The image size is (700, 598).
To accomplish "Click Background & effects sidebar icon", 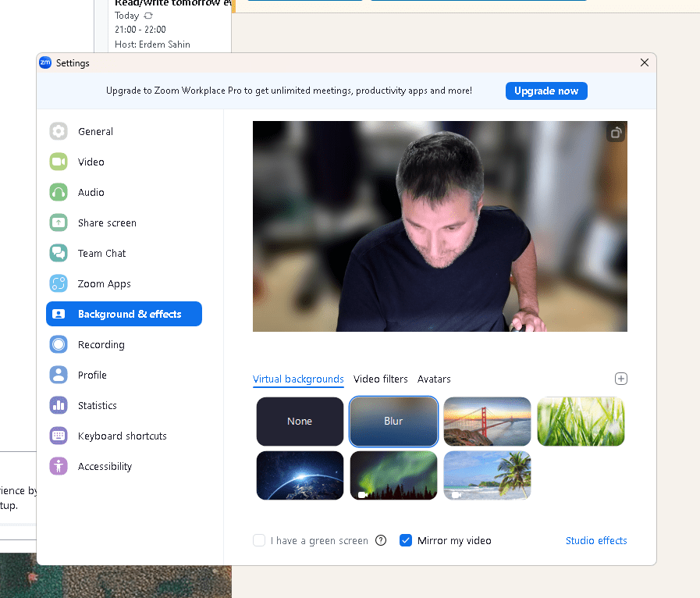I will pos(59,314).
